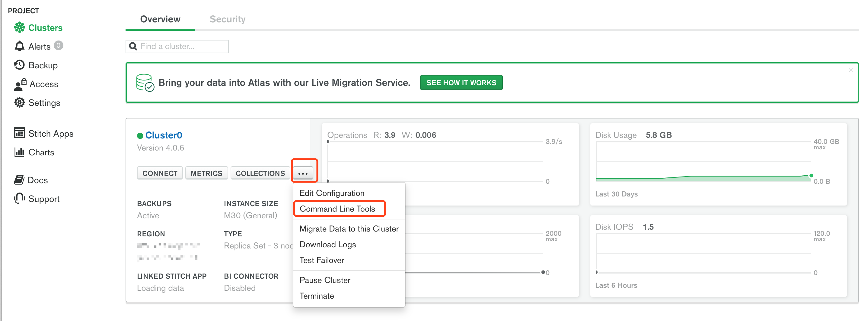Screen dimensions: 868x321
Task: Click the Docs book icon
Action: [19, 180]
